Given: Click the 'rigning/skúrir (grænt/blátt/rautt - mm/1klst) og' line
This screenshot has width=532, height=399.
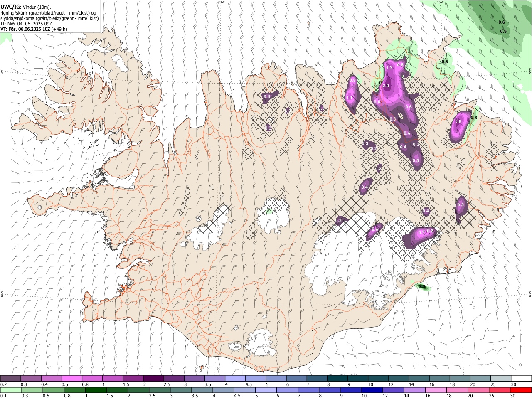Looking at the screenshot, I should [x=49, y=13].
